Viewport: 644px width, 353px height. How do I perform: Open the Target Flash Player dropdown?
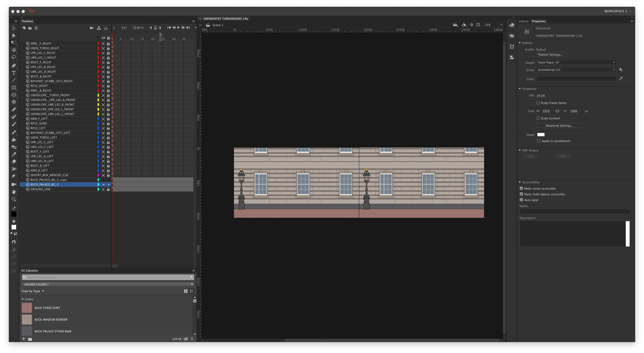(576, 62)
